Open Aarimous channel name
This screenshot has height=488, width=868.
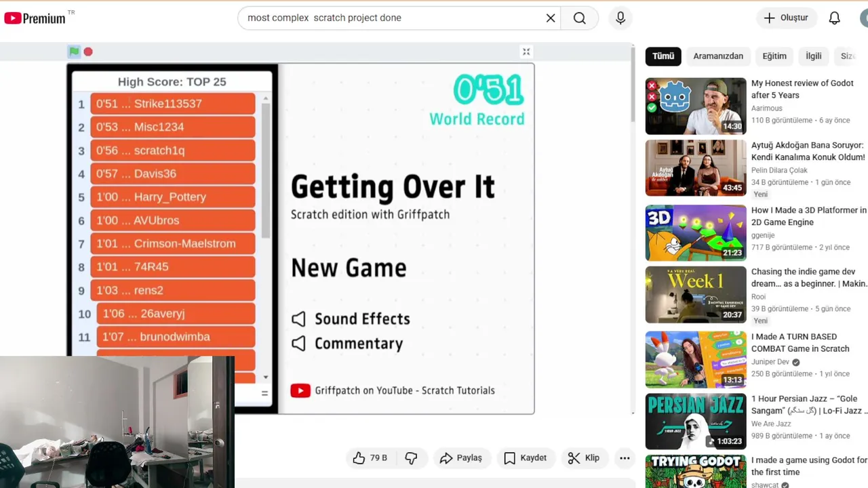tap(767, 108)
